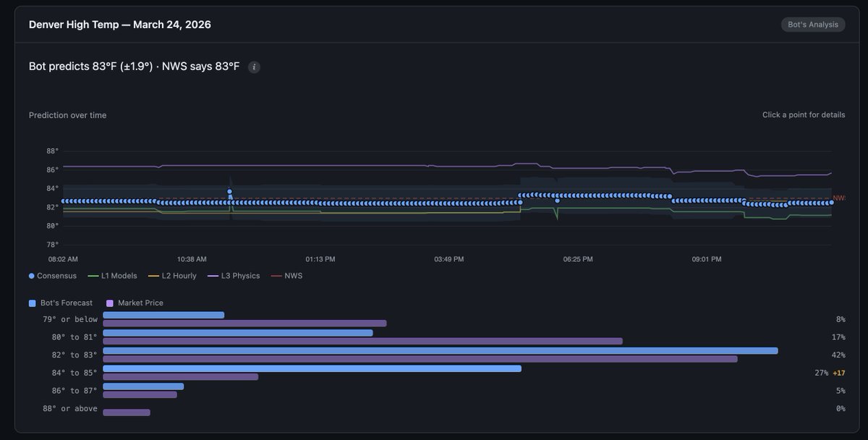This screenshot has width=868, height=440.
Task: Click the Bot's Forecast blue legend swatch
Action: pos(33,303)
